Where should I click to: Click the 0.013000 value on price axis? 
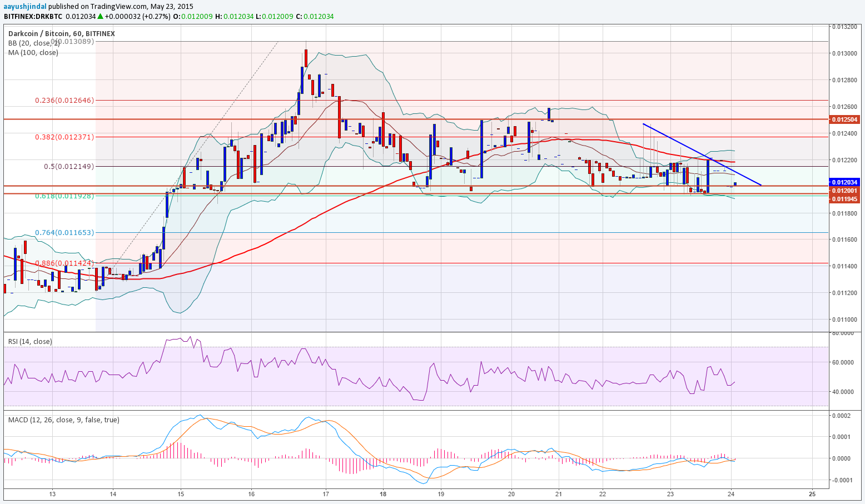pos(844,53)
